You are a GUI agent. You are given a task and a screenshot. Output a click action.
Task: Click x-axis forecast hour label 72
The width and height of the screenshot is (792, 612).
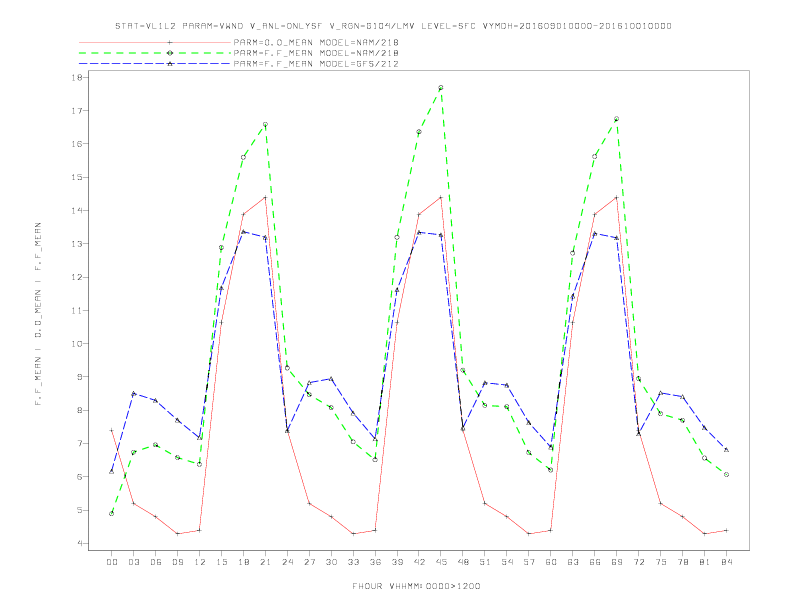(x=638, y=562)
